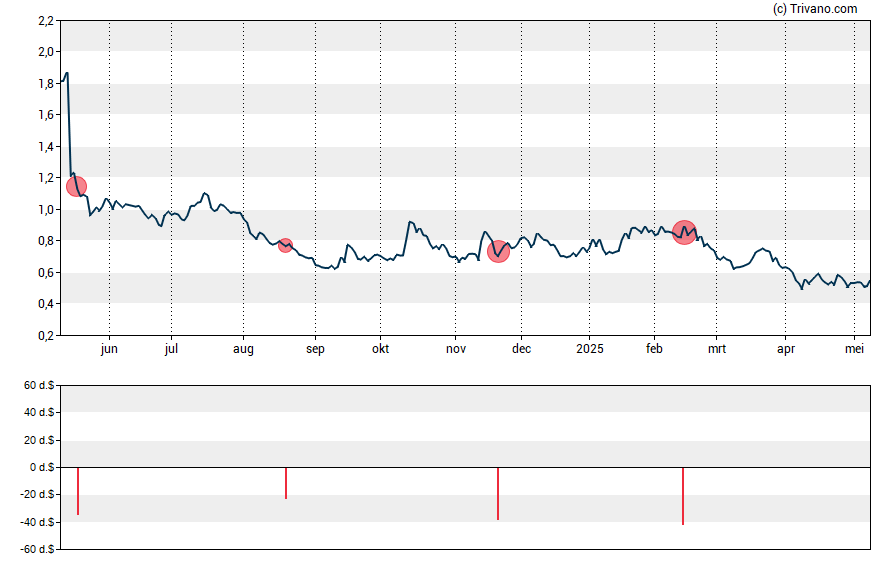Image resolution: width=888 pixels, height=565 pixels.
Task: Click the '1,8' y-axis value
Action: click(46, 84)
